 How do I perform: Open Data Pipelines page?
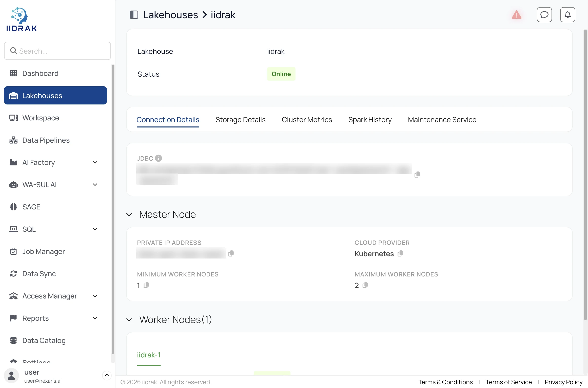tap(55, 140)
